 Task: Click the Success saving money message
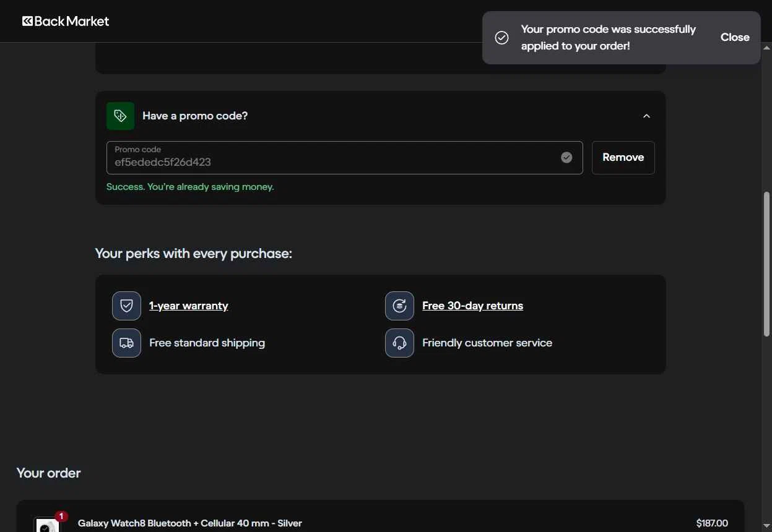(x=190, y=187)
